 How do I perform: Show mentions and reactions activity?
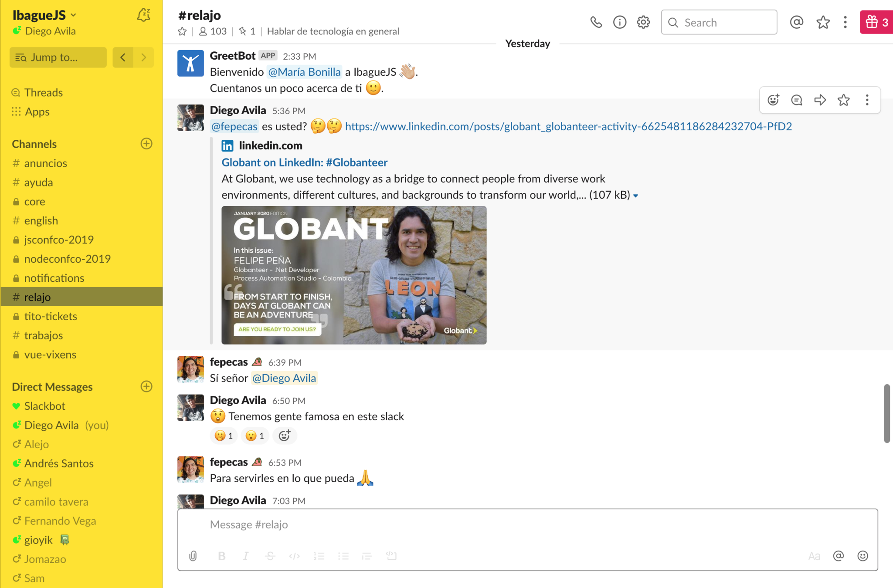click(x=796, y=22)
